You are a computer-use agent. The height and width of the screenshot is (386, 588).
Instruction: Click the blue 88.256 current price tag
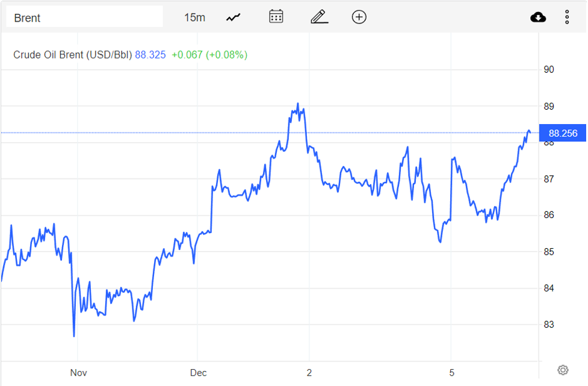[563, 133]
